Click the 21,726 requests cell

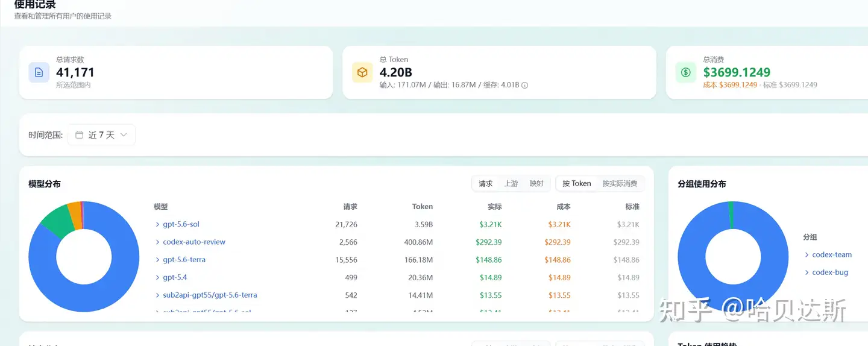point(346,224)
